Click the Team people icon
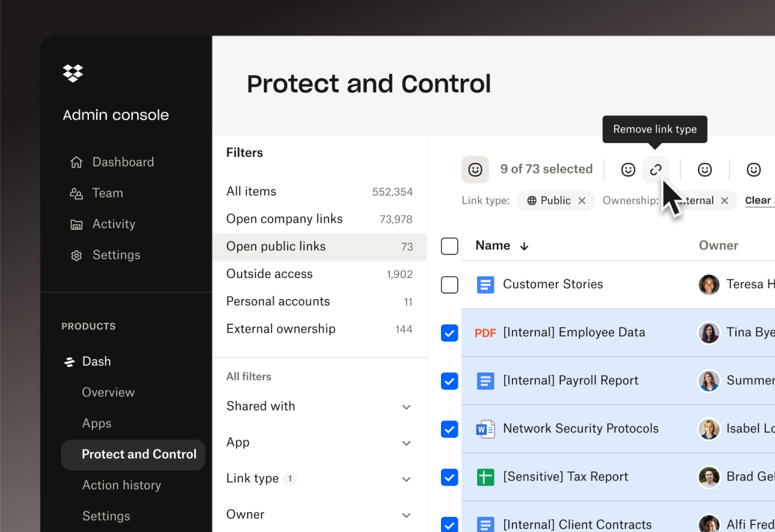The height and width of the screenshot is (532, 775). [76, 193]
